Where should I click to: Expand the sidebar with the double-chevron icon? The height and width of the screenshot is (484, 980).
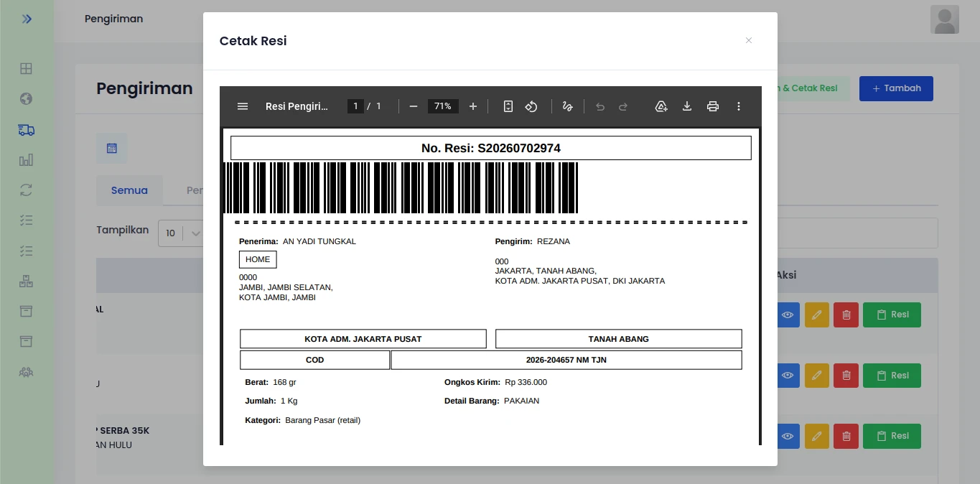pos(27,19)
